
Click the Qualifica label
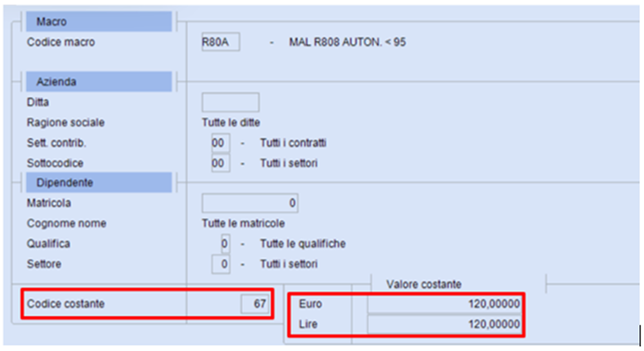pyautogui.click(x=48, y=243)
